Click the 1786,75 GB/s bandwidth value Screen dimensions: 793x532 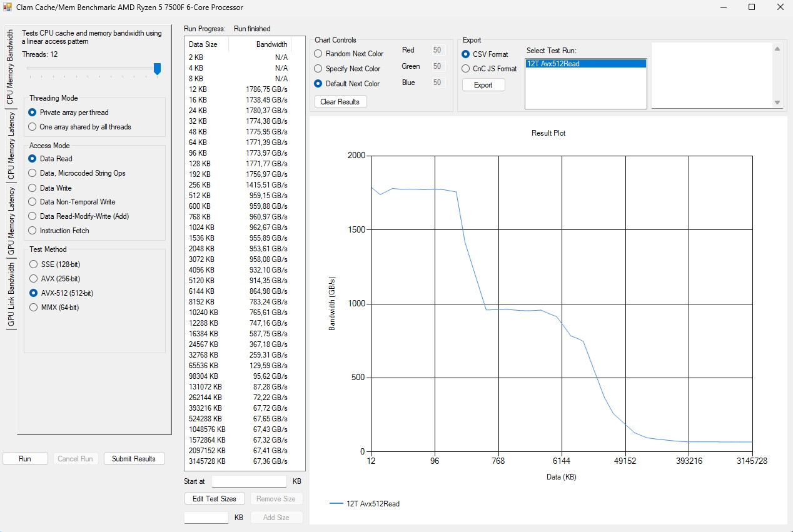[x=266, y=89]
